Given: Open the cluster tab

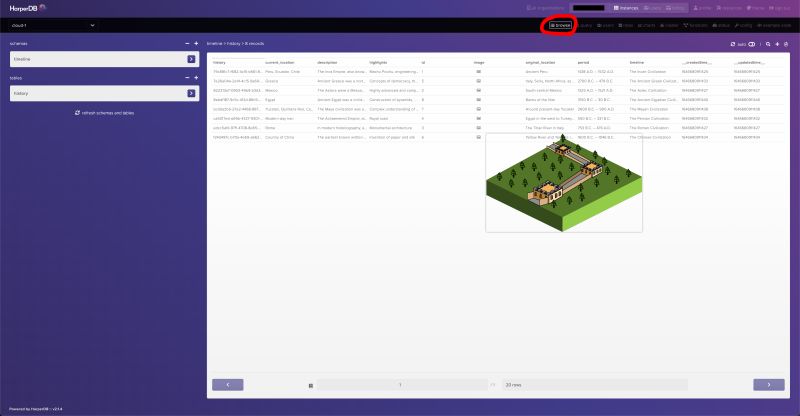Looking at the screenshot, I should 669,25.
